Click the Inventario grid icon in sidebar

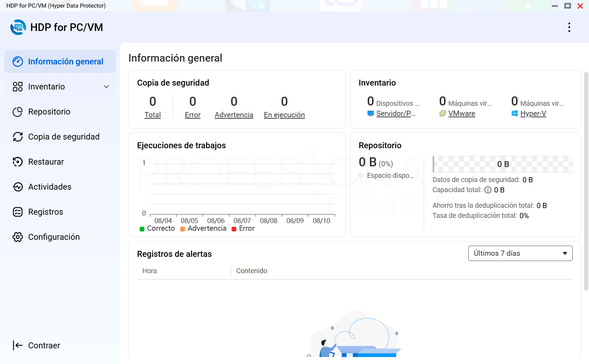click(18, 87)
